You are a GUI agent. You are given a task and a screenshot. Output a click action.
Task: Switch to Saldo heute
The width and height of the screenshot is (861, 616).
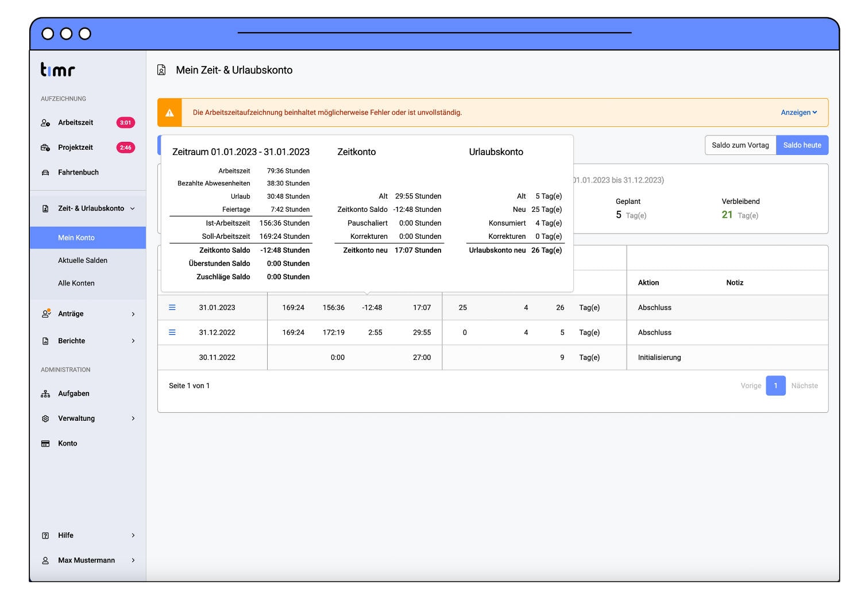(802, 145)
